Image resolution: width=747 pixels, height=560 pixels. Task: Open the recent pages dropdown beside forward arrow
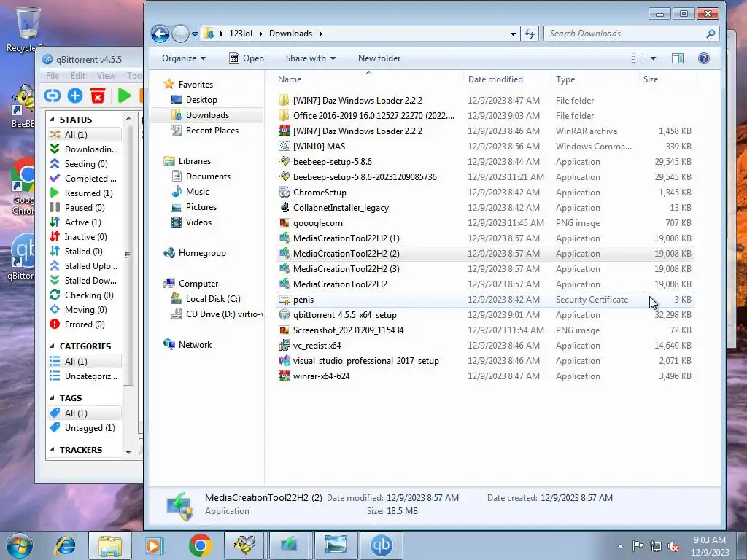point(195,34)
